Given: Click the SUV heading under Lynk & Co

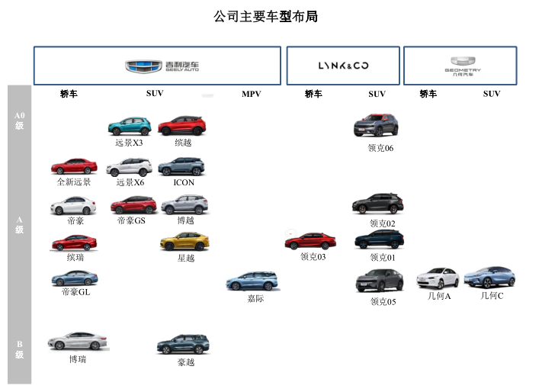Looking at the screenshot, I should [x=377, y=94].
